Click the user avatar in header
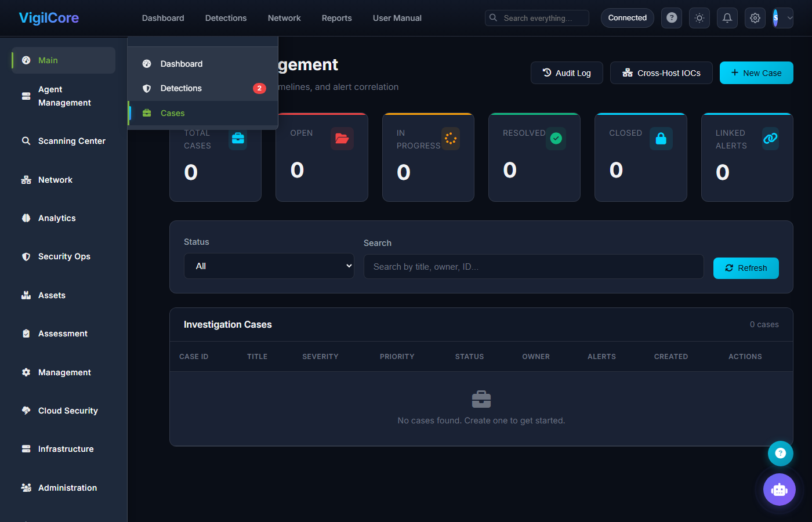Screen dimensions: 812x522 click(x=776, y=18)
